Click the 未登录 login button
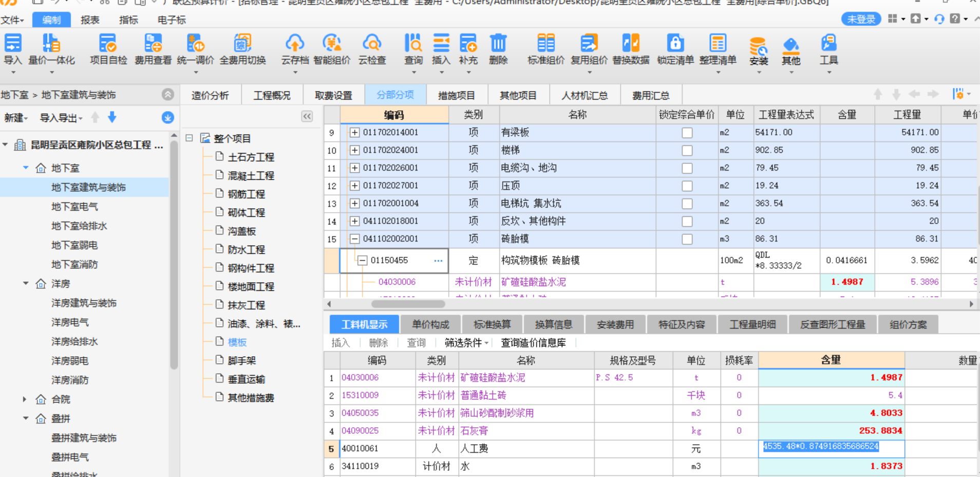This screenshot has width=980, height=477. 861,19
